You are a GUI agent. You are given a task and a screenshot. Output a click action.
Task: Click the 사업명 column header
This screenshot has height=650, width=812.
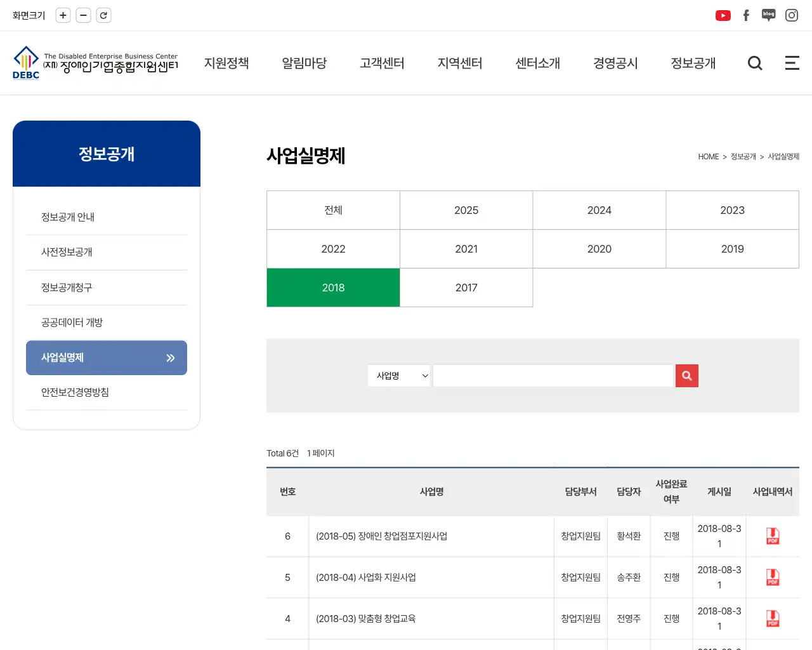(431, 492)
